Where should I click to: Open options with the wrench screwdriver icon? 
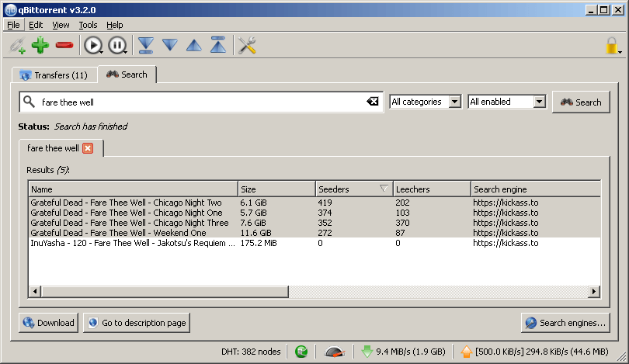pos(247,45)
